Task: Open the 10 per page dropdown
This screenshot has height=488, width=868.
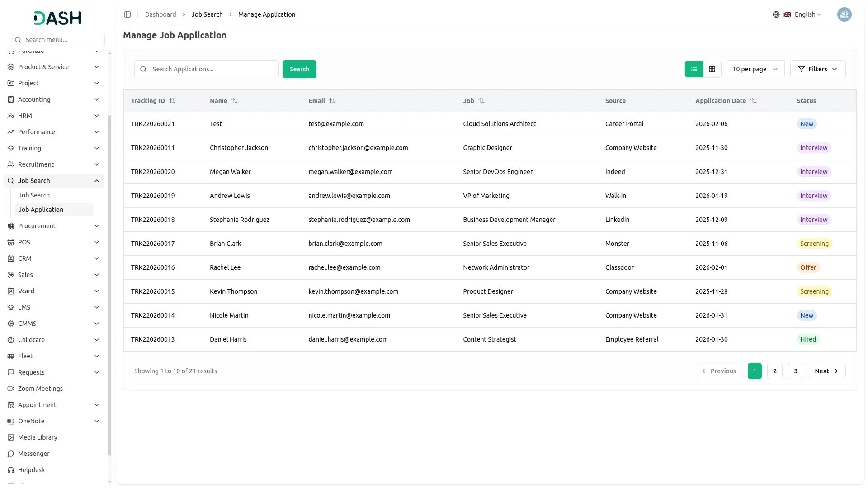Action: (755, 69)
